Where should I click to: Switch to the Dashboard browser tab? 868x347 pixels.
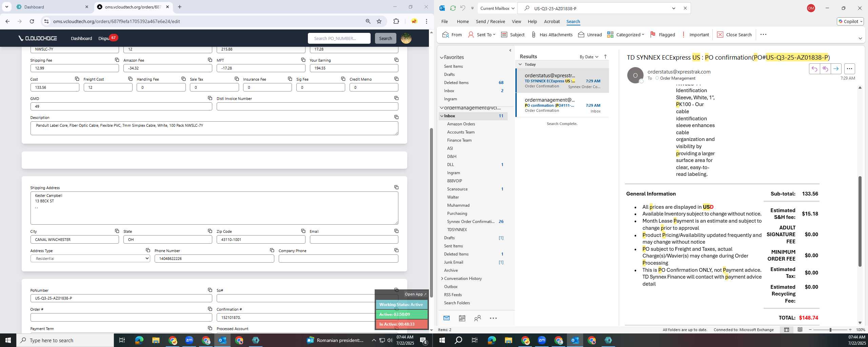point(52,7)
